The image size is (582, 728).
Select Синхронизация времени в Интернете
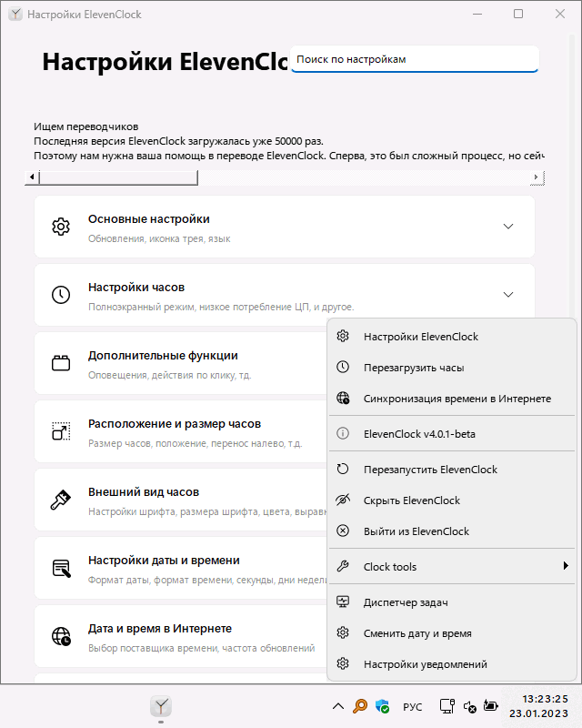point(452,399)
